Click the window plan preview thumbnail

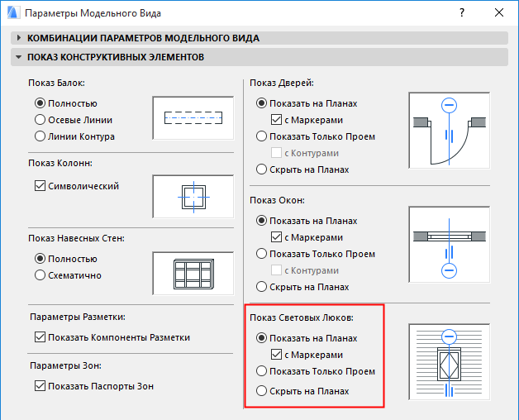click(x=449, y=245)
